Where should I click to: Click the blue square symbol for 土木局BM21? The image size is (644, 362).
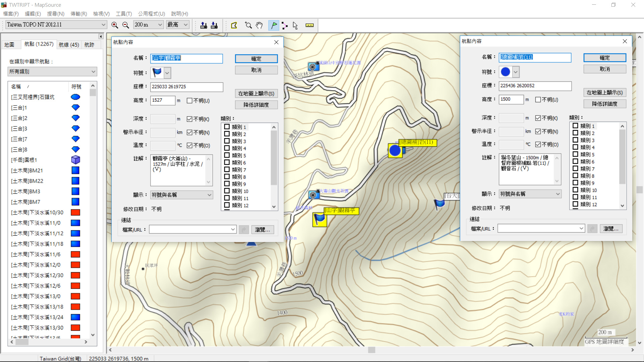coord(75,170)
